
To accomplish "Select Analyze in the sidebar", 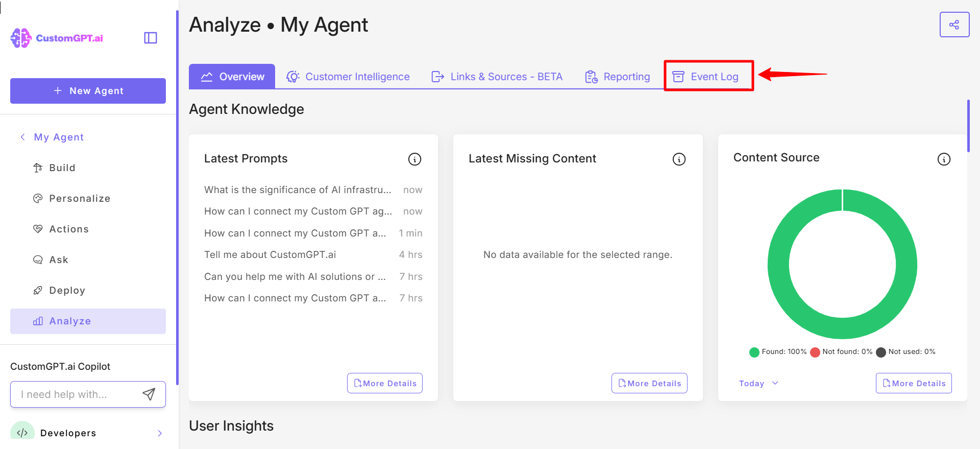I will (x=88, y=321).
